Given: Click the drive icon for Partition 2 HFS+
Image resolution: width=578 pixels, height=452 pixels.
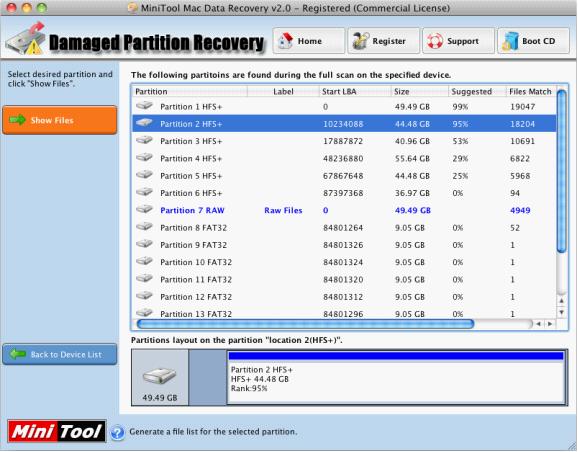Looking at the screenshot, I should click(144, 123).
